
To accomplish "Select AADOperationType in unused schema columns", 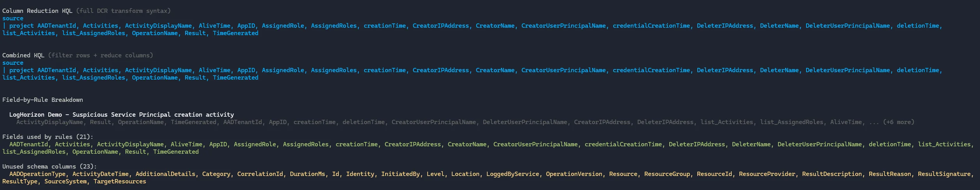I will point(37,174).
